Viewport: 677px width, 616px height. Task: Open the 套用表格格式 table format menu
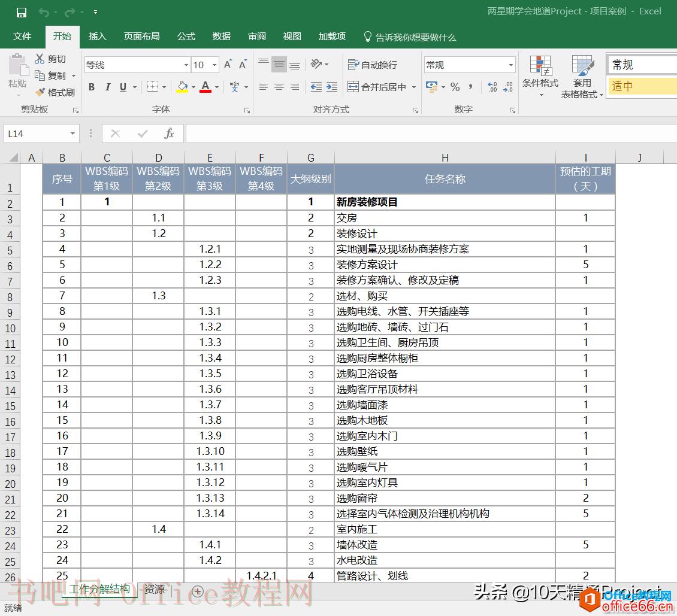(582, 77)
